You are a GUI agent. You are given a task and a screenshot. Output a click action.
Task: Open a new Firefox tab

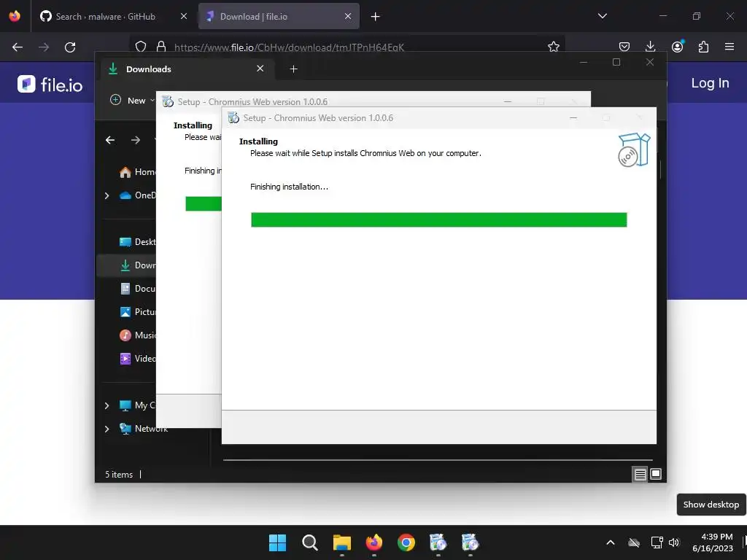pos(376,17)
